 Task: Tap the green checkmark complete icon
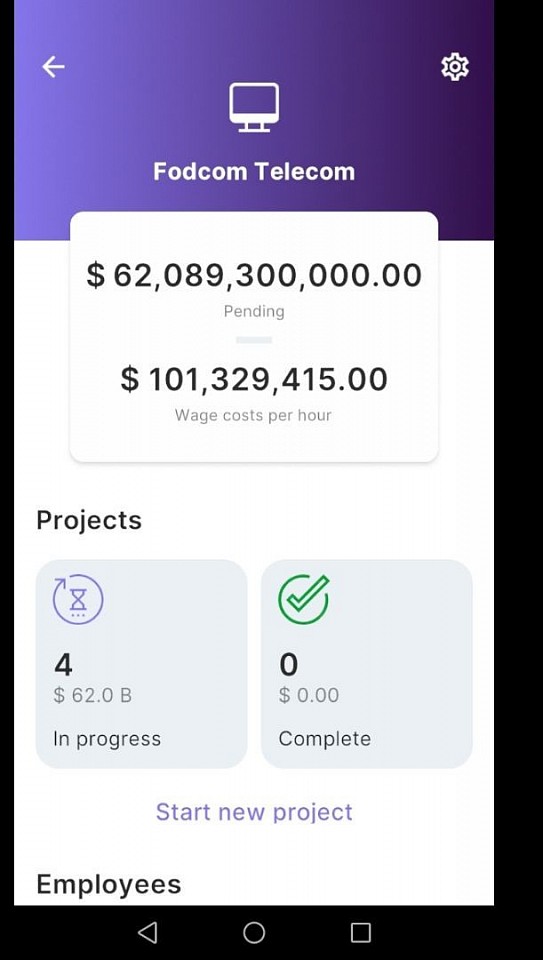304,599
